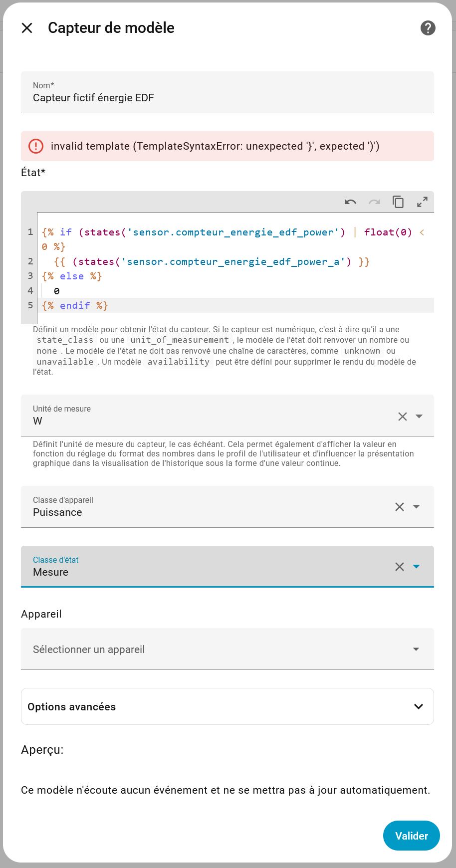The image size is (456, 868).
Task: Click into the Nom text field
Action: click(227, 98)
